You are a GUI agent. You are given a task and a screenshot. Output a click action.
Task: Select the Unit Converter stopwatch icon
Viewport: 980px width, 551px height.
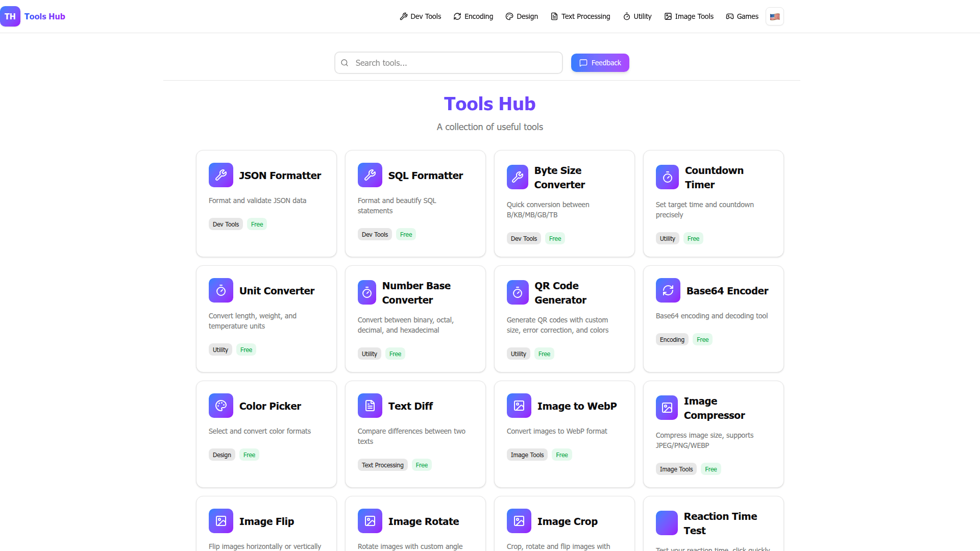tap(221, 290)
